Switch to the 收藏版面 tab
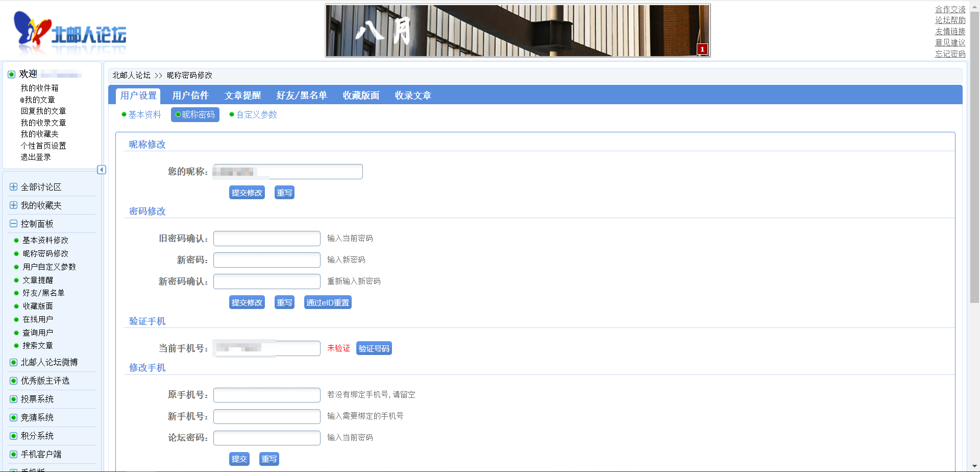The width and height of the screenshot is (980, 472). 361,96
